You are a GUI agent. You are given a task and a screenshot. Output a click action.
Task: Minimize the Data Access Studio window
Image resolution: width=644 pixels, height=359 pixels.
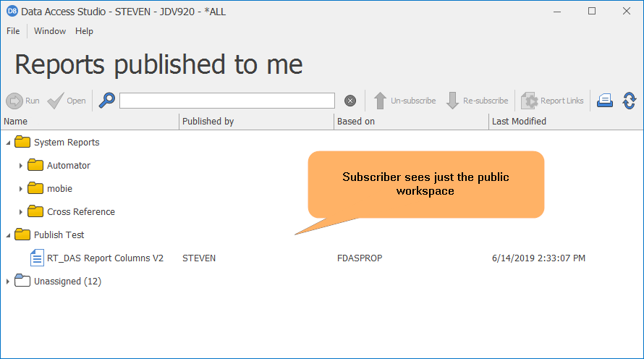(x=557, y=12)
